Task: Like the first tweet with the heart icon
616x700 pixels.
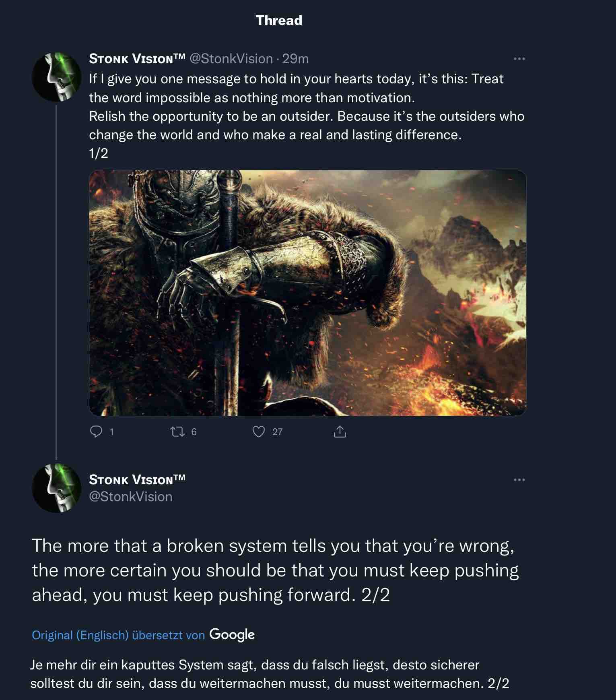Action: pos(259,432)
